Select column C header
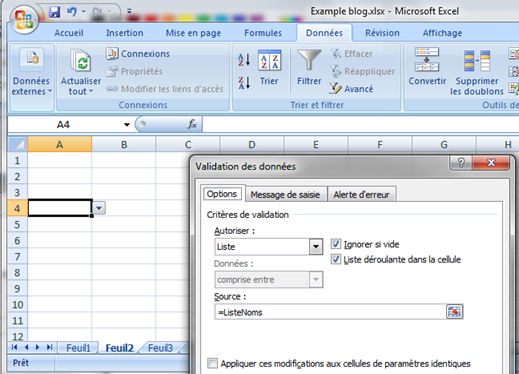 point(188,145)
